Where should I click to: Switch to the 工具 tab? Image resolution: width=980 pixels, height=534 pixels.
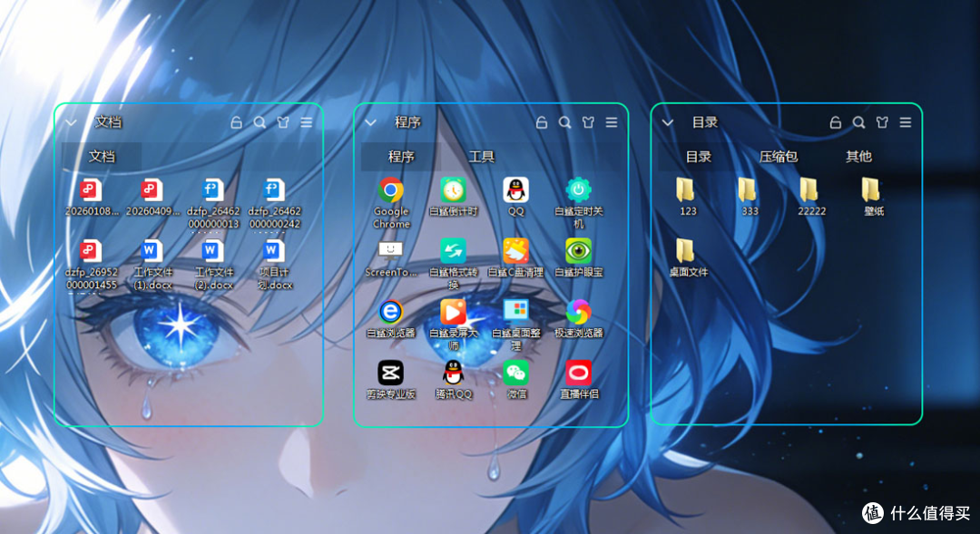coord(481,157)
